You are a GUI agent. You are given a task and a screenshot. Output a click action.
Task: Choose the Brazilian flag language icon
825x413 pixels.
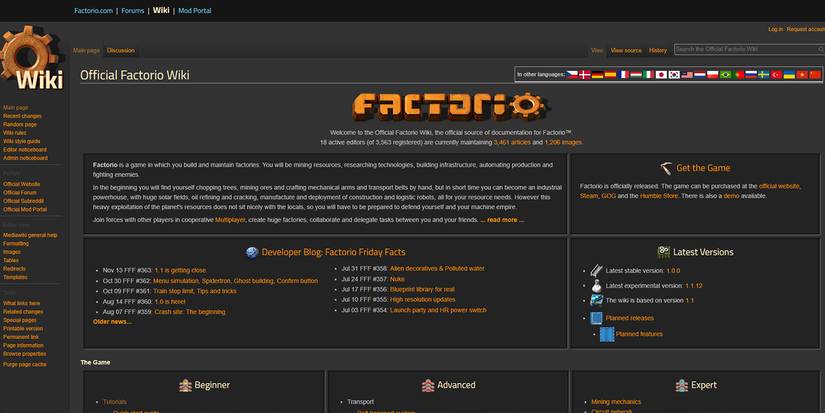(725, 75)
